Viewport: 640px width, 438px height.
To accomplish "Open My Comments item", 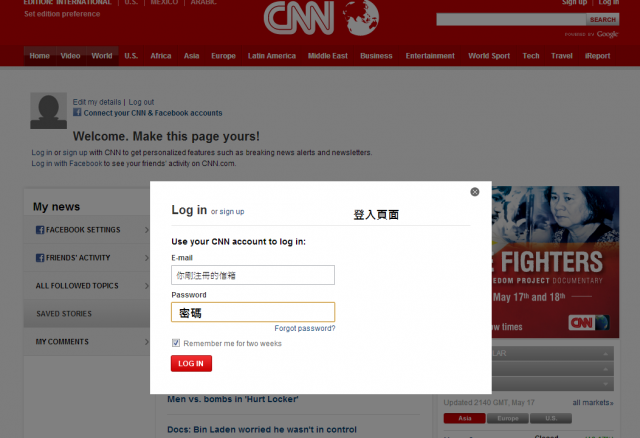I will click(87, 342).
